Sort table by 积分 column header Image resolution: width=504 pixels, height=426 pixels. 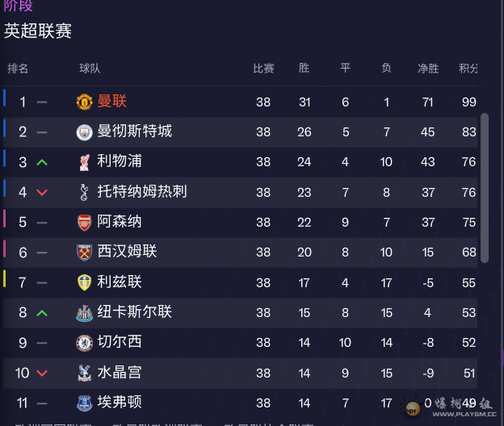pos(468,69)
